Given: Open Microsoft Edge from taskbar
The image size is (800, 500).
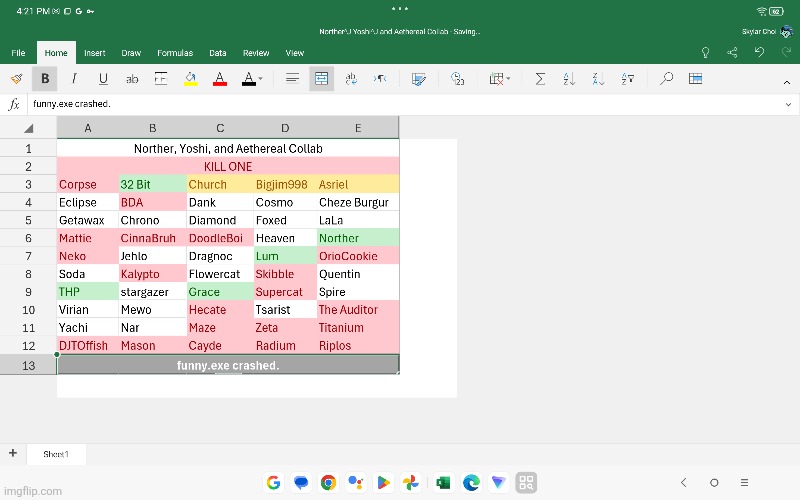Looking at the screenshot, I should (x=471, y=482).
